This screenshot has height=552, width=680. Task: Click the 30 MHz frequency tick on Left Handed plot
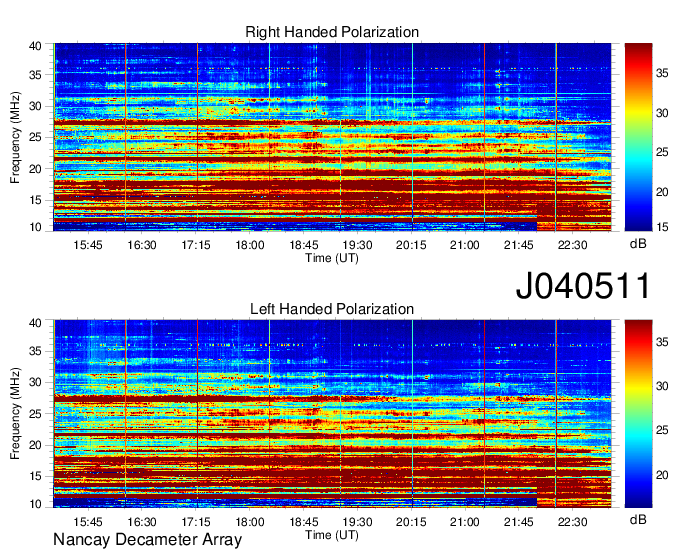tap(35, 382)
